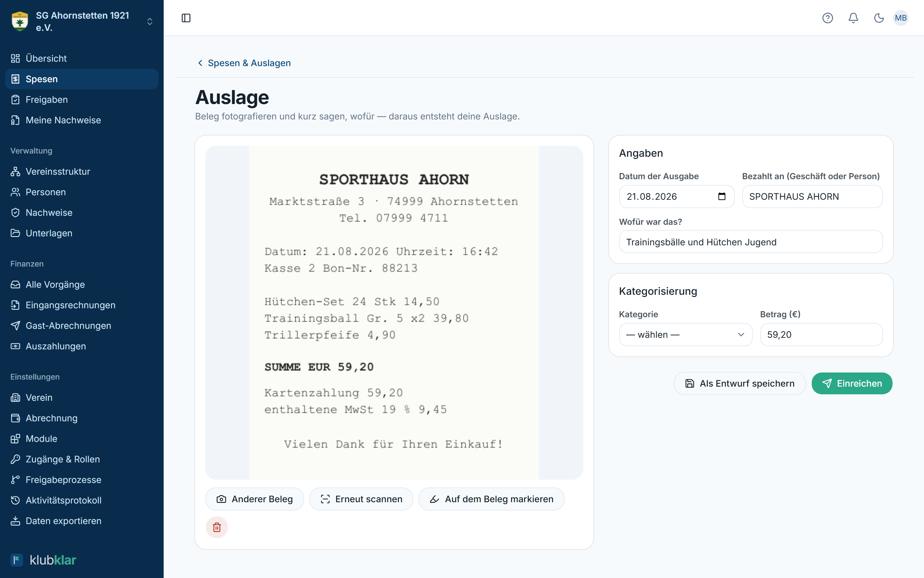The height and width of the screenshot is (578, 924).
Task: Click Erneut scannen button
Action: [361, 499]
